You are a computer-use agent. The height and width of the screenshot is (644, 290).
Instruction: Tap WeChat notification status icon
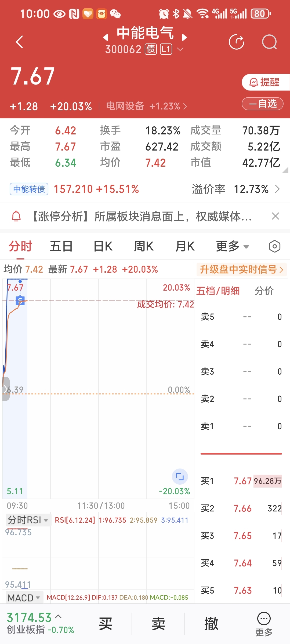click(x=115, y=14)
